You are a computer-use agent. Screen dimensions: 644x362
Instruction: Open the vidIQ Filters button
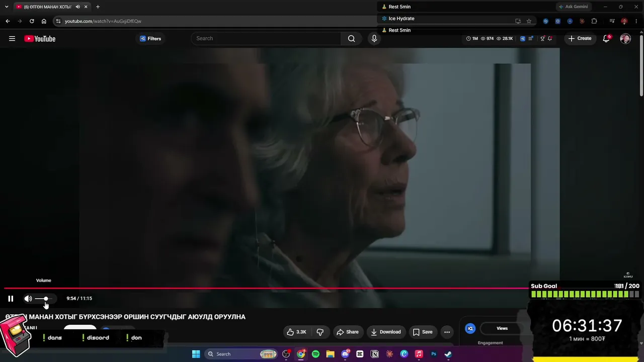tap(150, 39)
